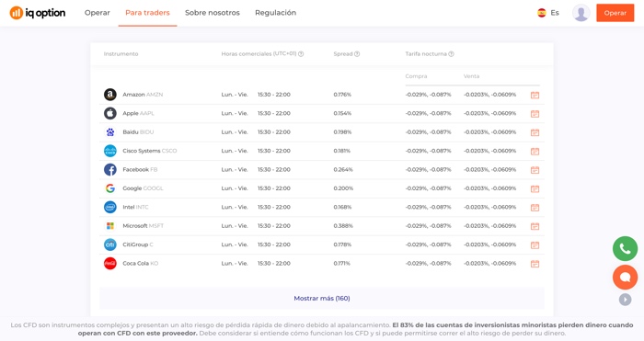Click the Spread help icon
Screen dimensions: 644x341
tap(357, 54)
